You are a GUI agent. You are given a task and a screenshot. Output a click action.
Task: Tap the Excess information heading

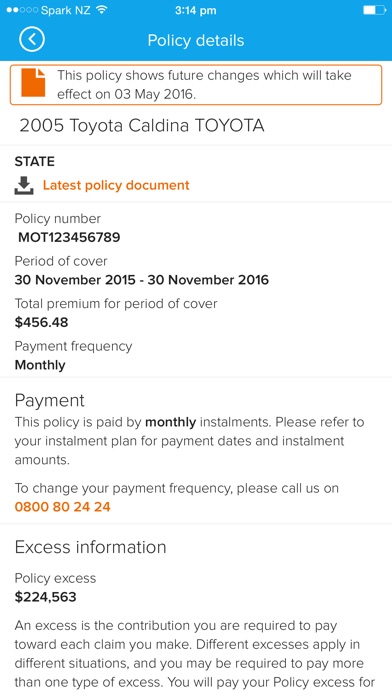pos(91,547)
